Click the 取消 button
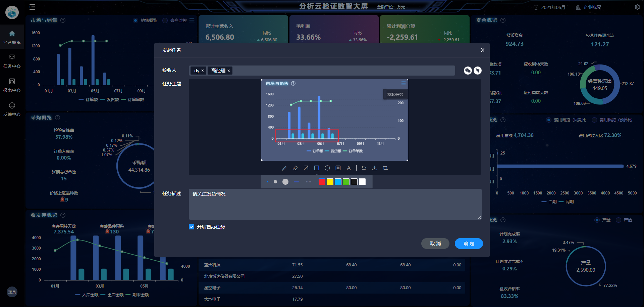This screenshot has width=644, height=307. pyautogui.click(x=435, y=244)
